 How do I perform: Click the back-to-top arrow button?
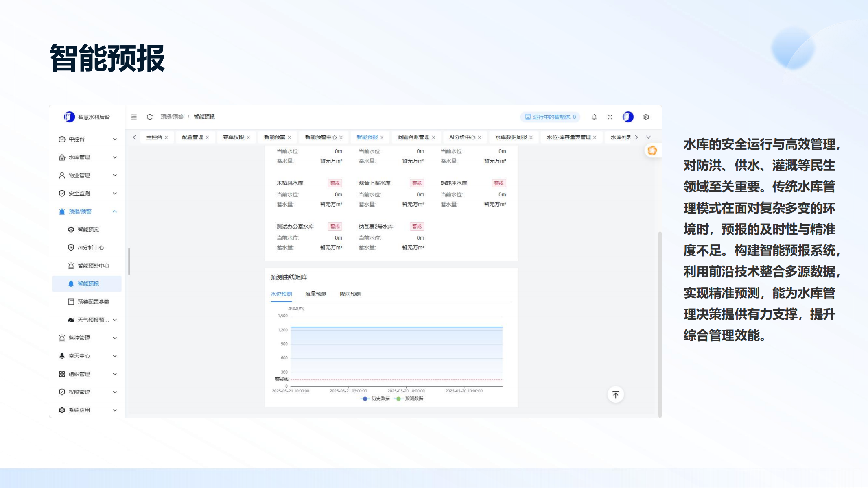pos(616,394)
